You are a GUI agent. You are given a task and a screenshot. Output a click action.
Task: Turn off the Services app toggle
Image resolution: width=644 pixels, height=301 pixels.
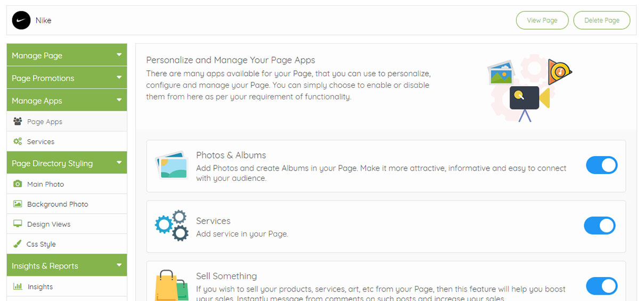click(x=599, y=225)
